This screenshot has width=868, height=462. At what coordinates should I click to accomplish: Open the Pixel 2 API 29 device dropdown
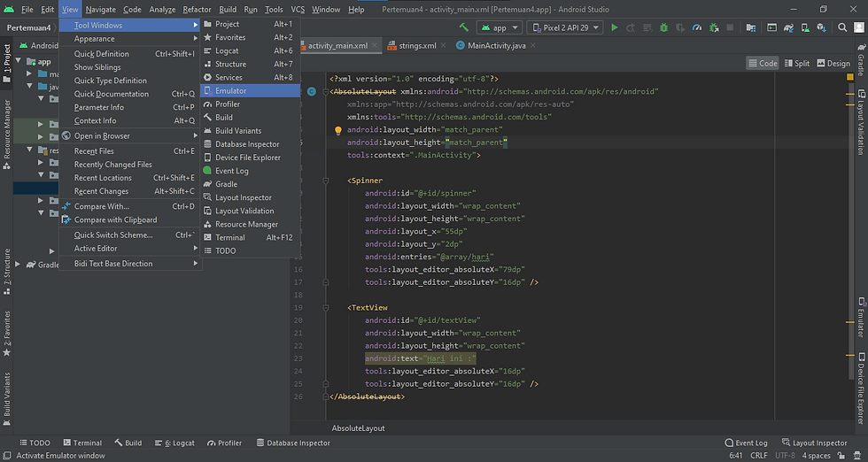tap(565, 27)
